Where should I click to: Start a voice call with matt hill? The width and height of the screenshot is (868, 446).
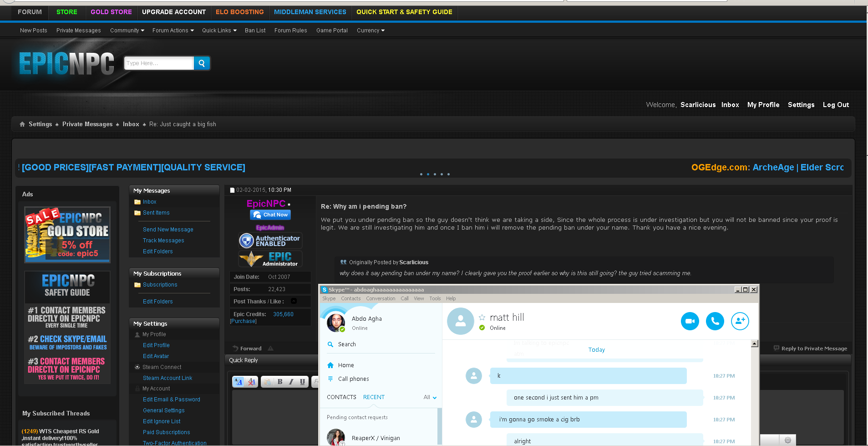coord(715,321)
